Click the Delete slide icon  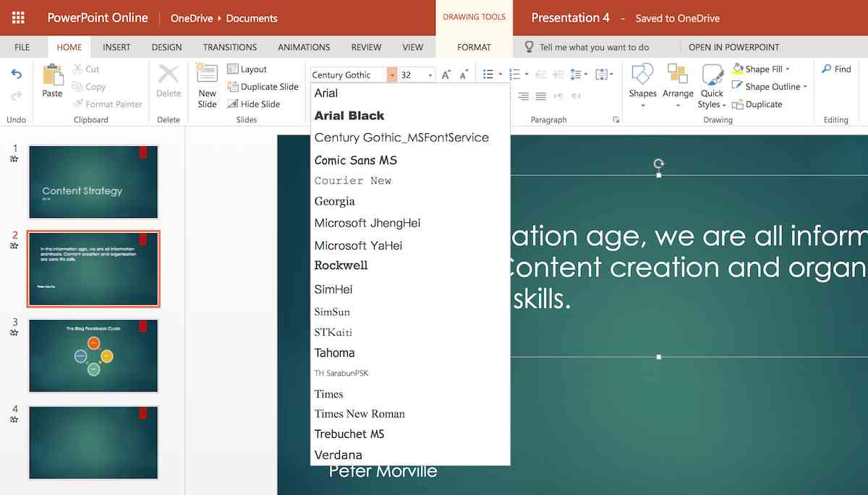[x=168, y=85]
